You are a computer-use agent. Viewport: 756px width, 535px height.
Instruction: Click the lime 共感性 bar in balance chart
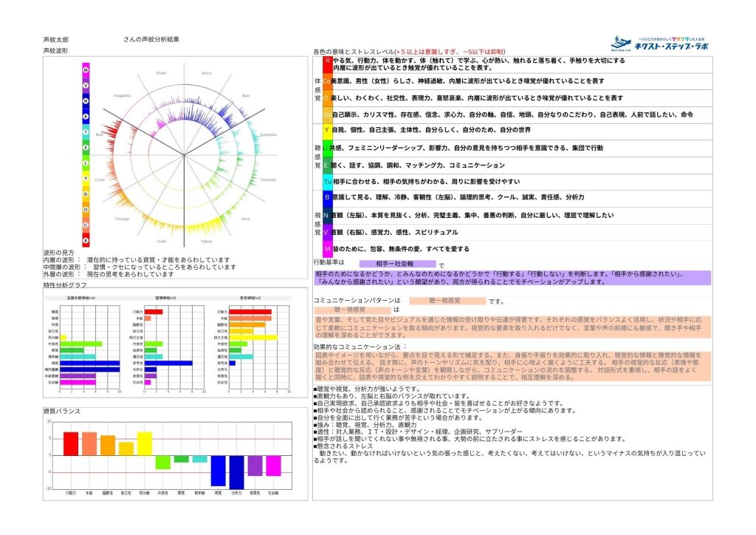click(163, 462)
